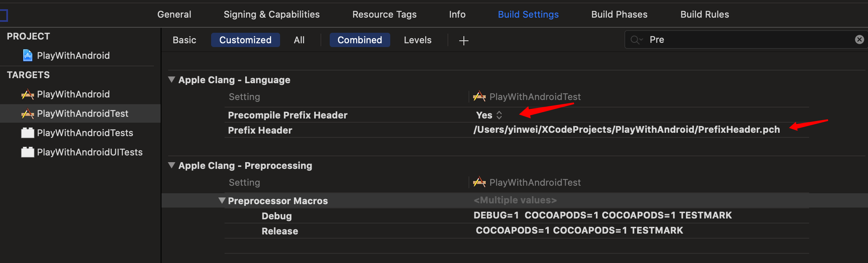The width and height of the screenshot is (868, 263).
Task: Click the PlayWithAndroidTest column icon under Preprocessing
Action: tap(479, 182)
